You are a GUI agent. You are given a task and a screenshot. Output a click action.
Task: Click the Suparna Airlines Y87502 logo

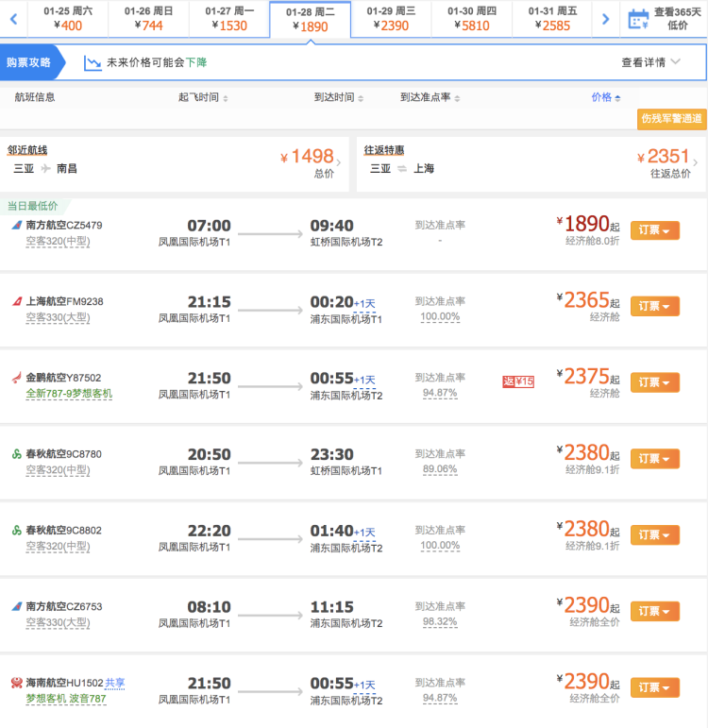(x=16, y=378)
